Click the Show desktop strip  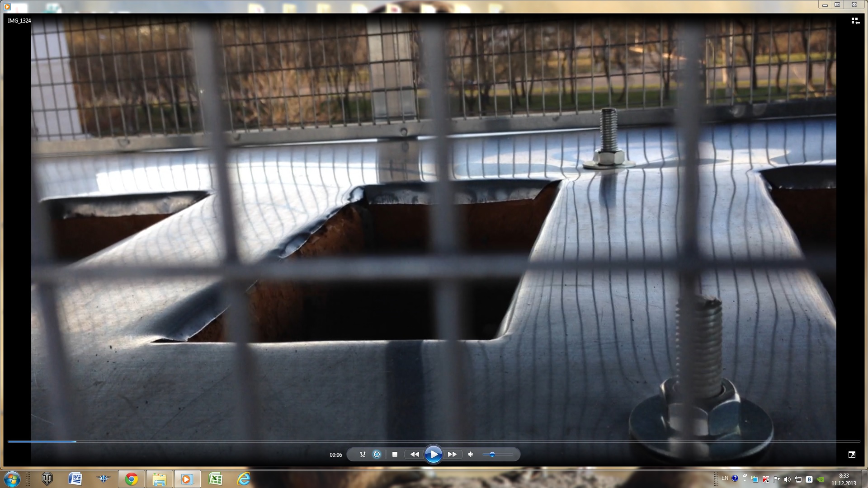pos(864,479)
